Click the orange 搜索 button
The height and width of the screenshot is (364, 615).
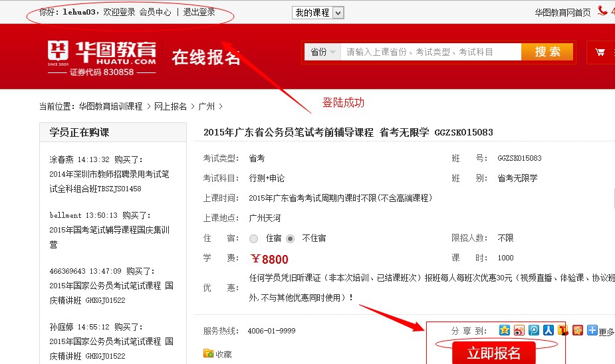[547, 52]
